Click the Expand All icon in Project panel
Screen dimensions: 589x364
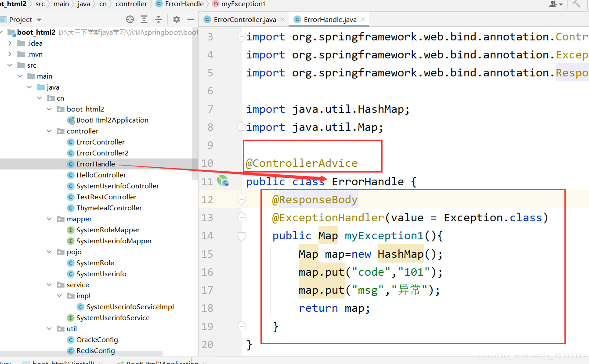144,19
